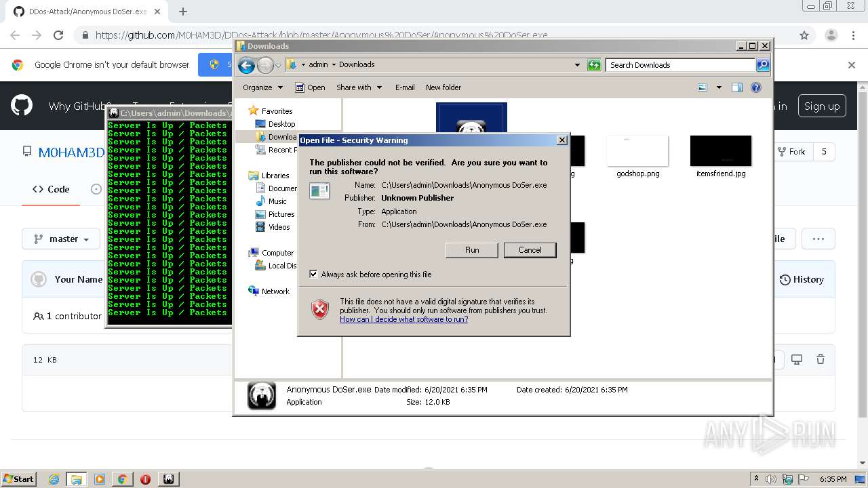Uncheck Always ask before opening this file
Image resolution: width=868 pixels, height=488 pixels.
(313, 274)
